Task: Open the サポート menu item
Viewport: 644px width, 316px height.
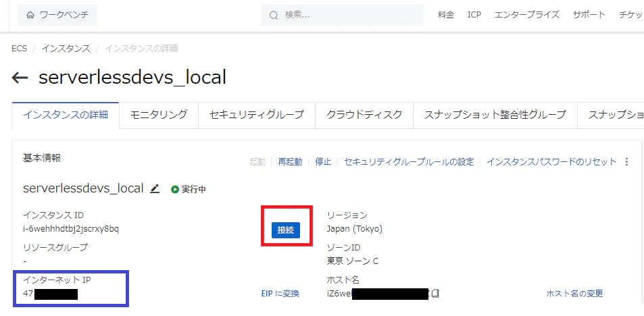Action: tap(589, 15)
